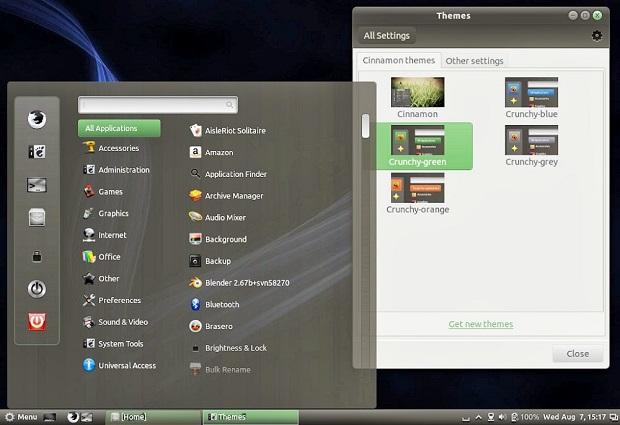Go back to All Settings

pos(387,36)
